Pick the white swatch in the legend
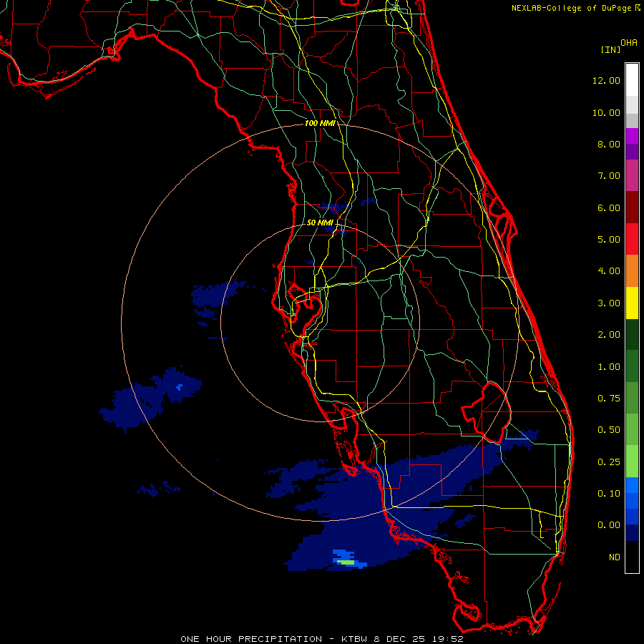 coord(632,80)
